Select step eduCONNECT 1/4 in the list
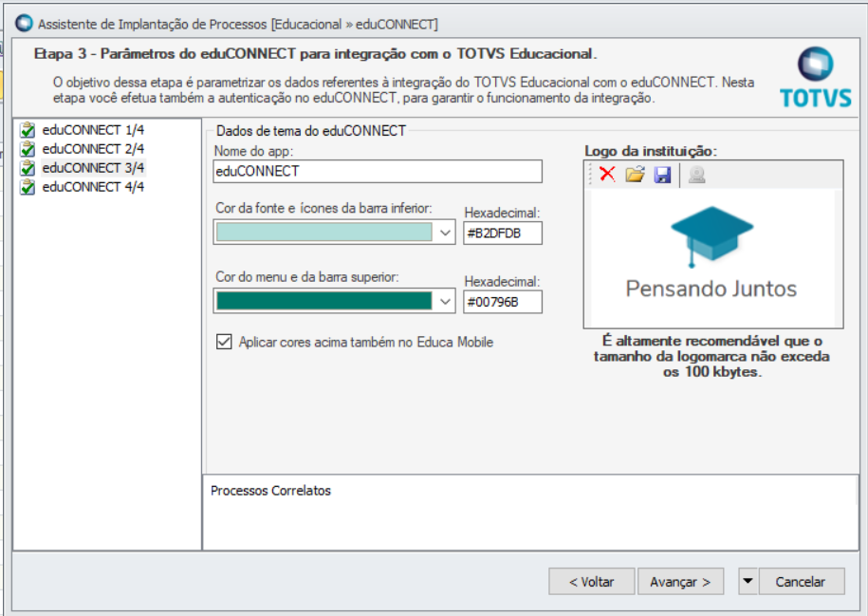Image resolution: width=868 pixels, height=616 pixels. [93, 130]
